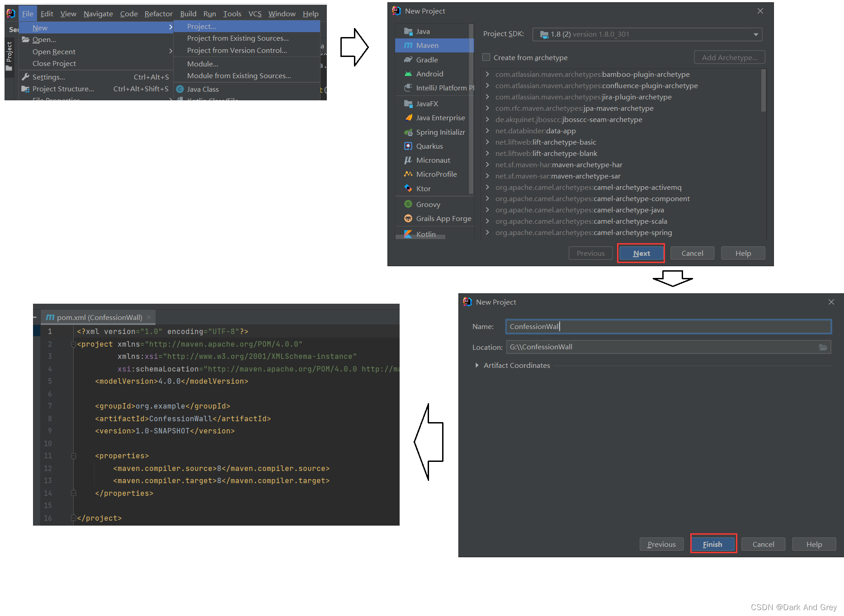Expand jpa-maven-archetype entry
This screenshot has width=844, height=616.
[x=487, y=108]
